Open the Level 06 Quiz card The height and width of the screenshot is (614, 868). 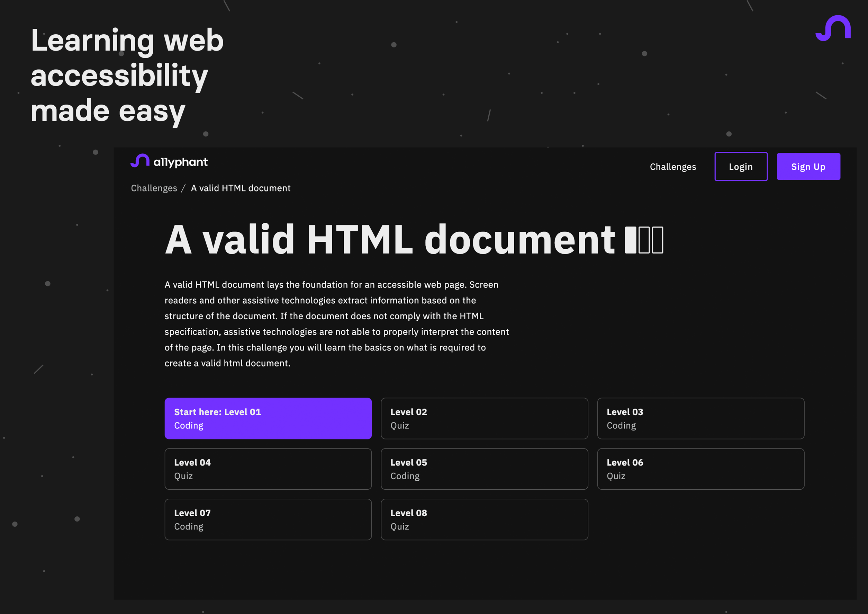(x=700, y=469)
